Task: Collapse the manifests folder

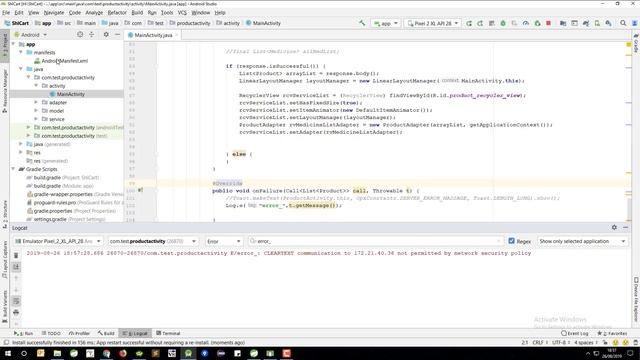Action: tap(21, 52)
